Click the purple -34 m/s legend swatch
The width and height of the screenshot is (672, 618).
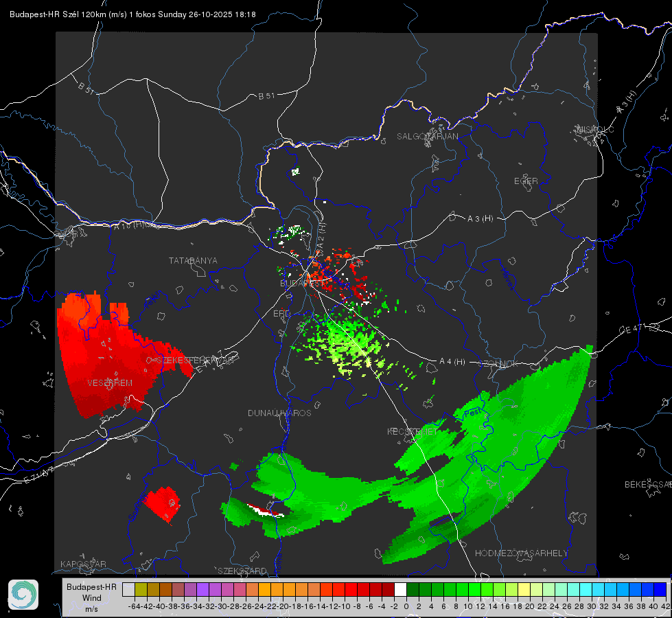coord(202,590)
